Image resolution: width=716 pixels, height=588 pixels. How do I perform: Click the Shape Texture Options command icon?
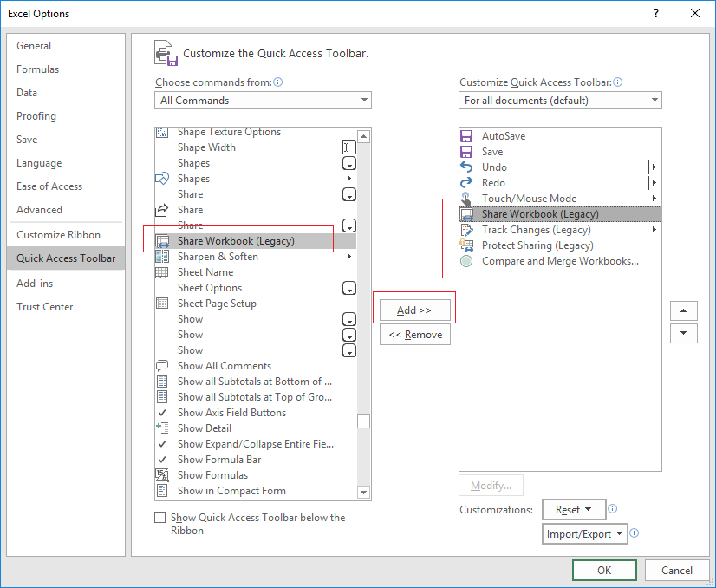(162, 132)
